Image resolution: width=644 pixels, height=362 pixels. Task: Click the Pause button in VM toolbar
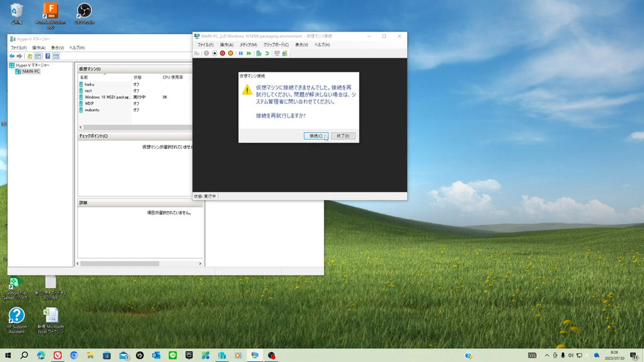point(240,53)
